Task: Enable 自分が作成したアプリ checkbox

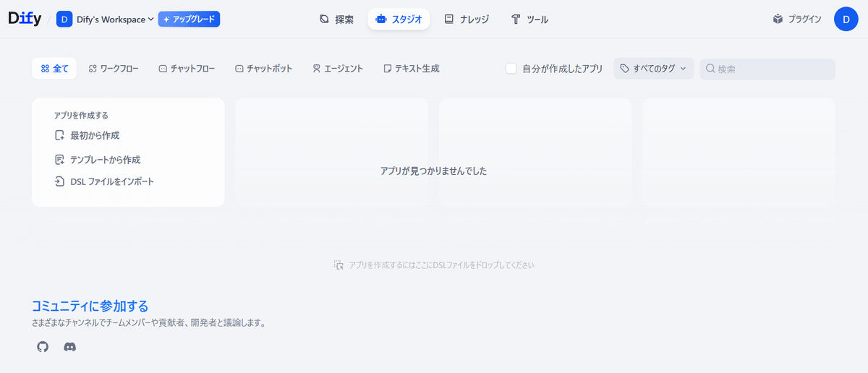Action: (x=511, y=69)
